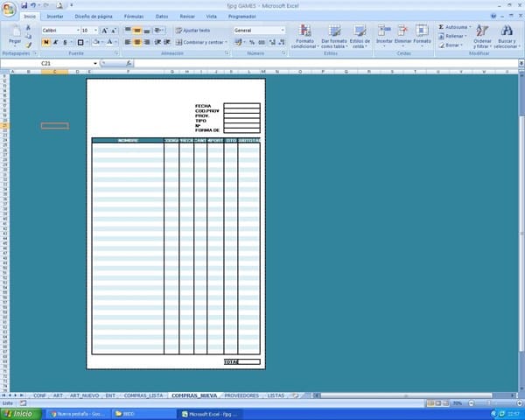Open the Diseño de página tab
This screenshot has width=525, height=420.
[94, 17]
